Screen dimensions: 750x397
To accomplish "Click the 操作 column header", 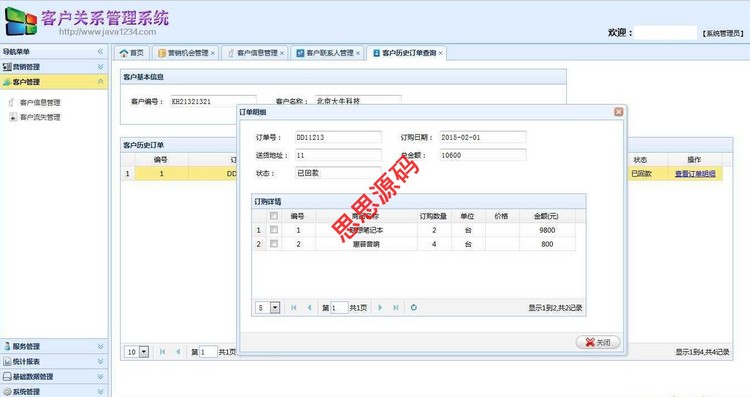I will (694, 160).
